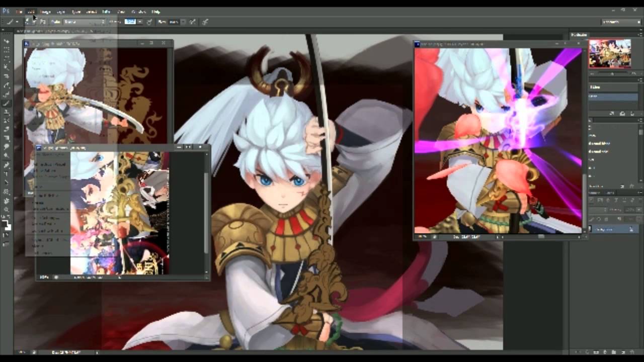Viewport: 644px width, 362px height.
Task: Adjust the Navigator zoom slider
Action: click(613, 73)
